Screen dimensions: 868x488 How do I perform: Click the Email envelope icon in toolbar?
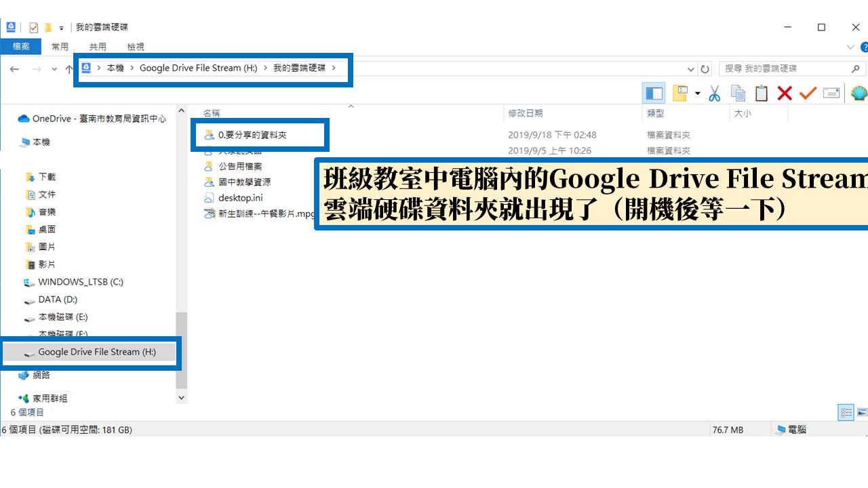pos(831,94)
